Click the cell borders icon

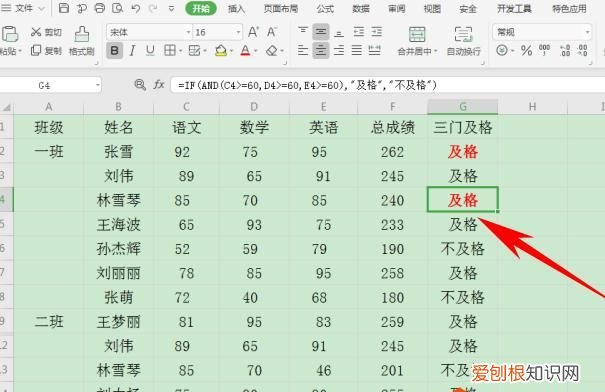(x=169, y=51)
